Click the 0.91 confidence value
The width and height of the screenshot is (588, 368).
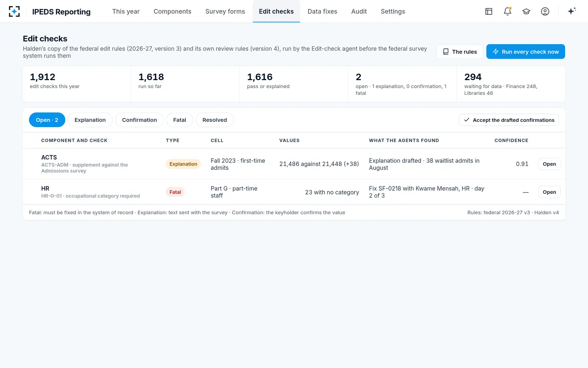point(522,164)
